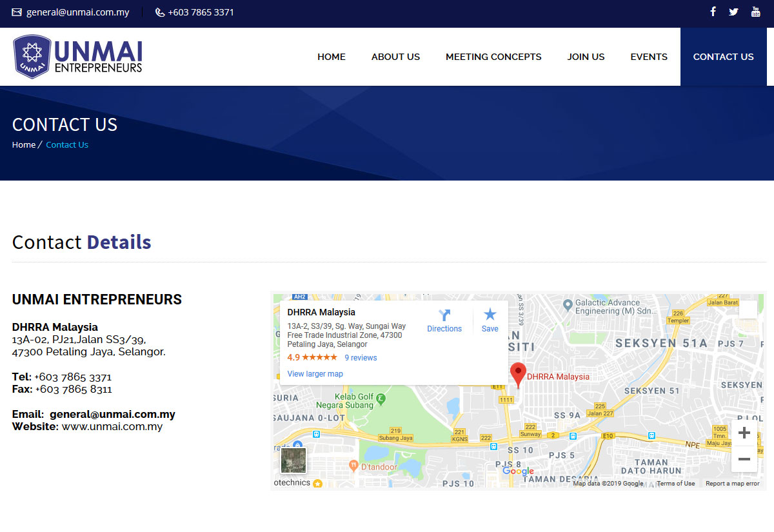Open the Events menu item
774x532 pixels.
pos(649,57)
